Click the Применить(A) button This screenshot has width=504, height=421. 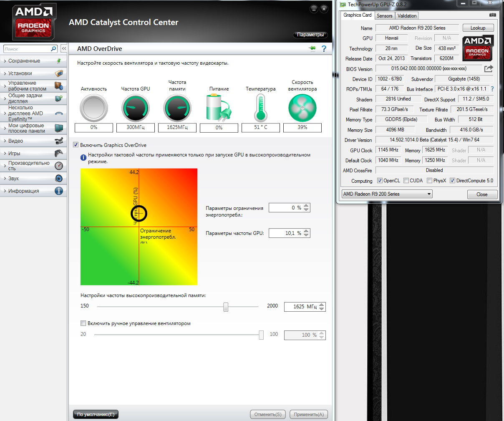coord(309,414)
